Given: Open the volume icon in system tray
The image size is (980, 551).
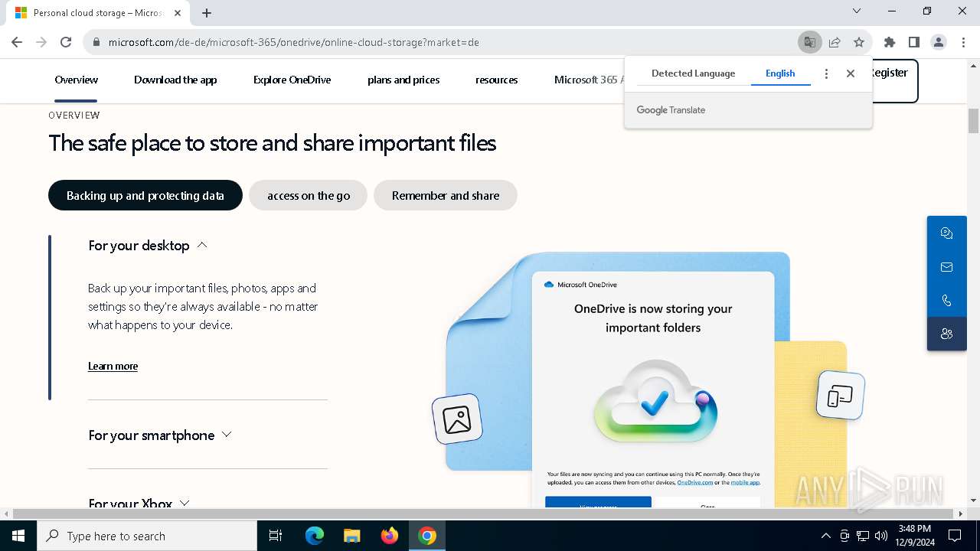Looking at the screenshot, I should [880, 536].
